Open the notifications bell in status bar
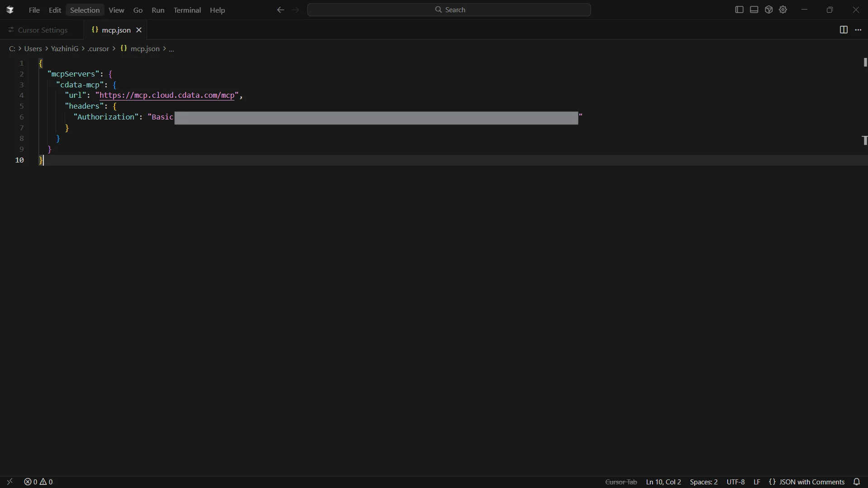The width and height of the screenshot is (868, 488). point(857,482)
